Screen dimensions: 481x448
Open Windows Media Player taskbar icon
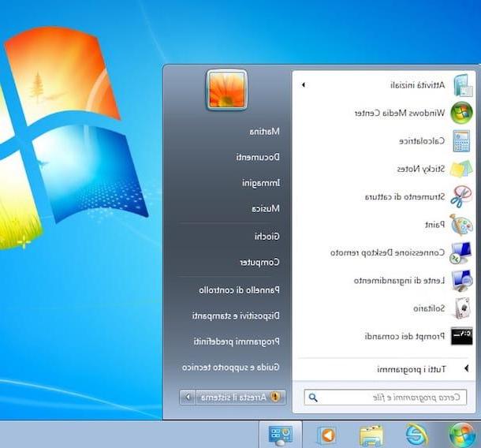coord(326,435)
